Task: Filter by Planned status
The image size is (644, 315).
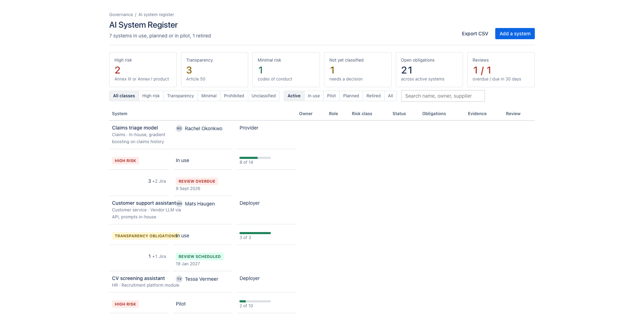Action: tap(351, 96)
